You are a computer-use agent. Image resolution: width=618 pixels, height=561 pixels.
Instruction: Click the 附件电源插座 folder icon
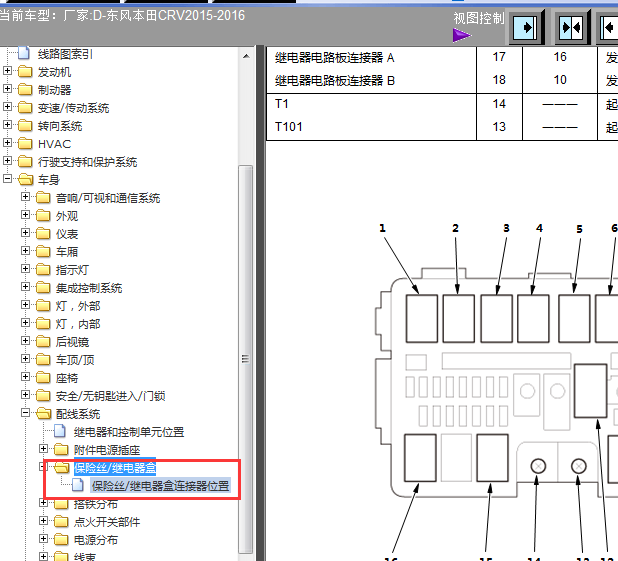(x=61, y=449)
